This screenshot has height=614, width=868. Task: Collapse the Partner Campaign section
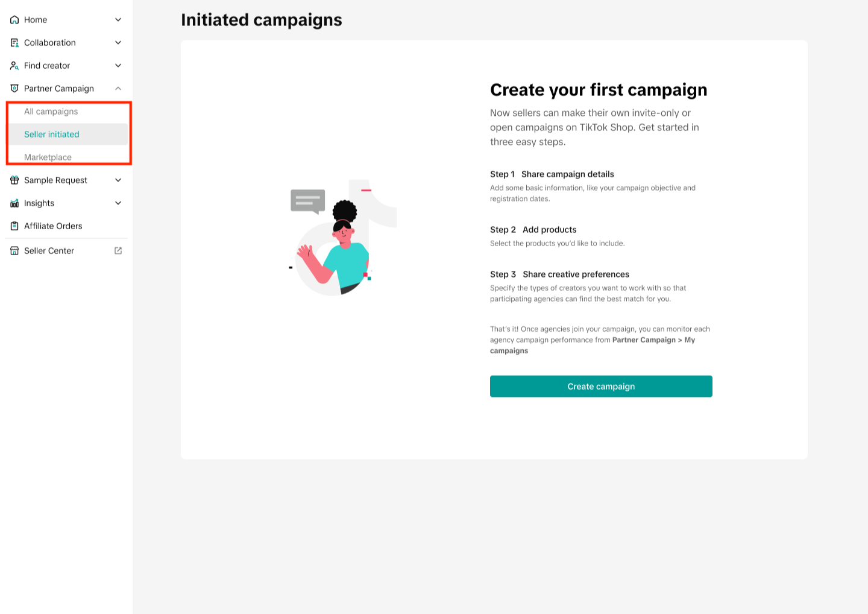point(118,89)
